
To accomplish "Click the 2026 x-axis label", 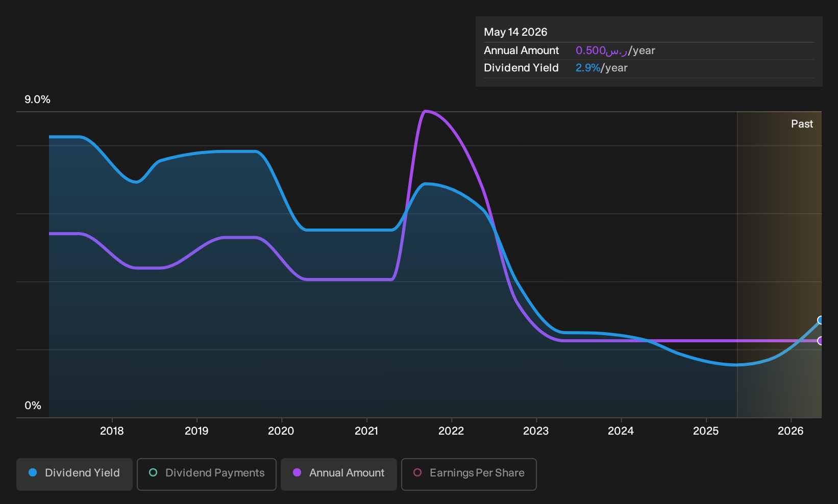I will click(791, 431).
